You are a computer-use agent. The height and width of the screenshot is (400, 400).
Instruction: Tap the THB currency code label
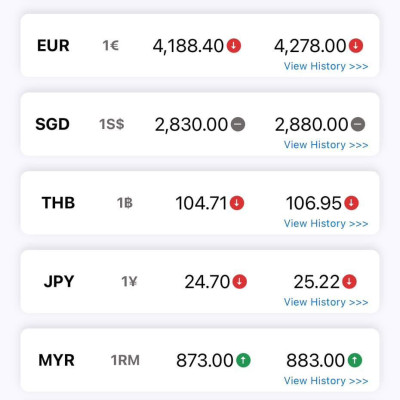pos(58,203)
